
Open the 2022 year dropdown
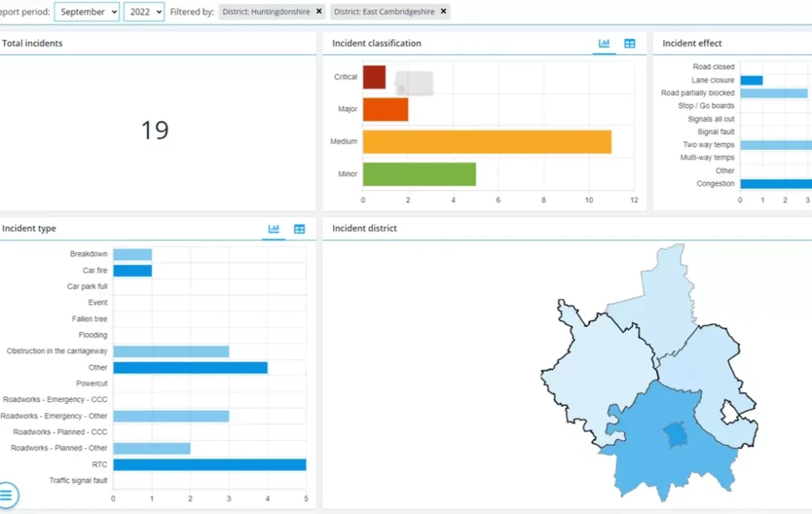(x=144, y=12)
